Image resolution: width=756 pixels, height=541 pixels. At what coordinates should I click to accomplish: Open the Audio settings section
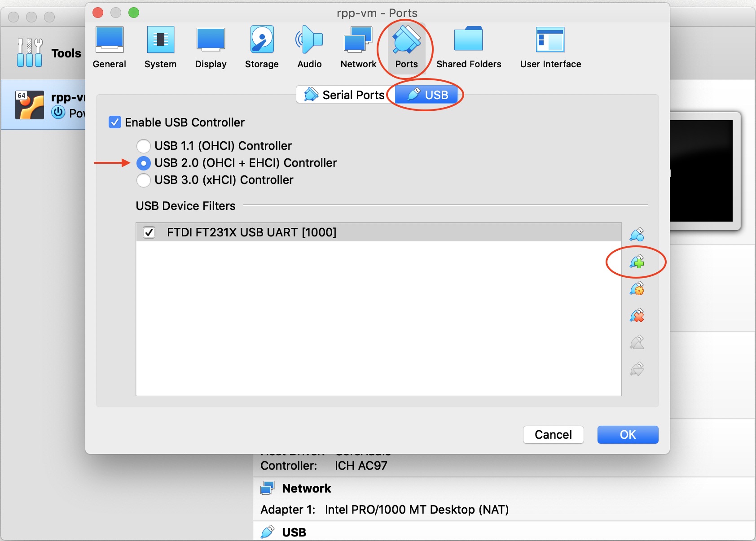click(309, 48)
